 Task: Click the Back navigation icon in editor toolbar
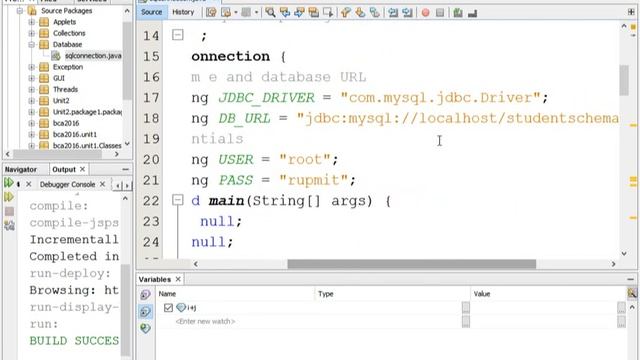(226, 13)
